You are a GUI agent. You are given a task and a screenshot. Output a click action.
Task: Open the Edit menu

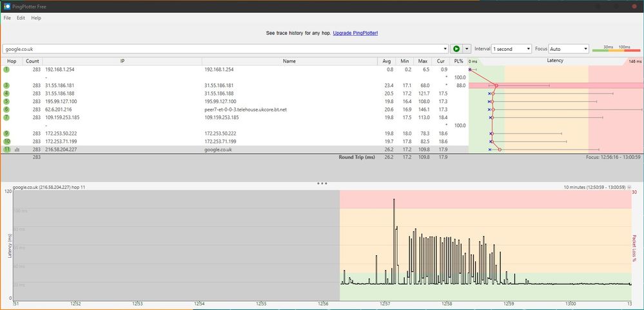click(x=21, y=18)
